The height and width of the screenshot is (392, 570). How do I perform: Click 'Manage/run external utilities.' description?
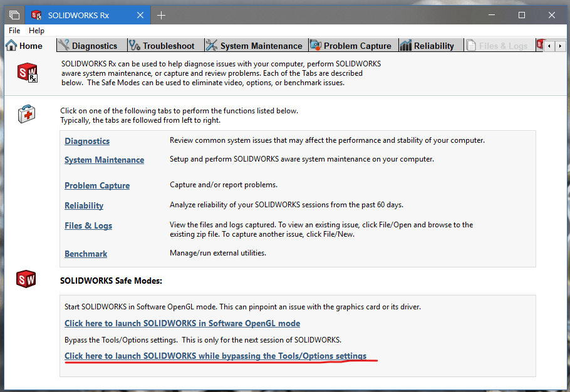[x=218, y=253]
